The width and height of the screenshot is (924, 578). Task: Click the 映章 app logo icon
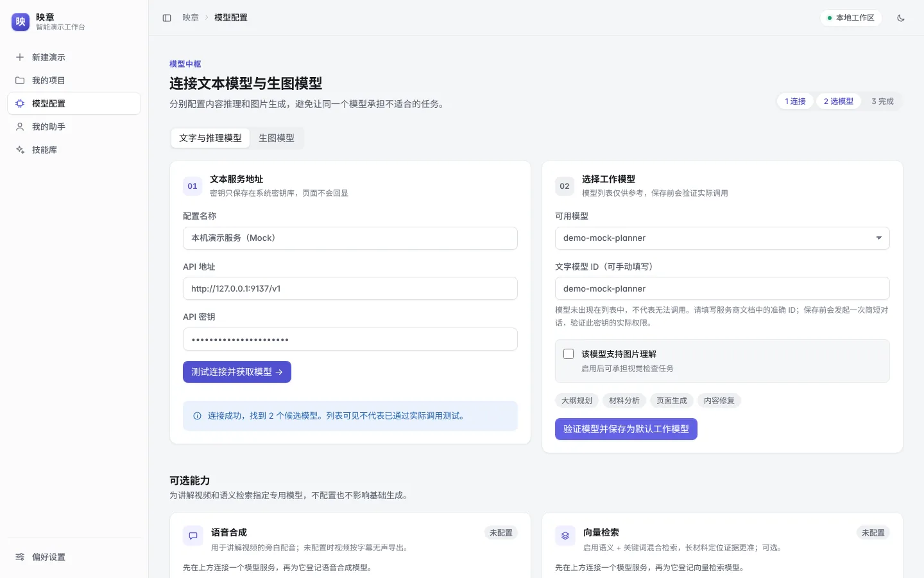[21, 22]
